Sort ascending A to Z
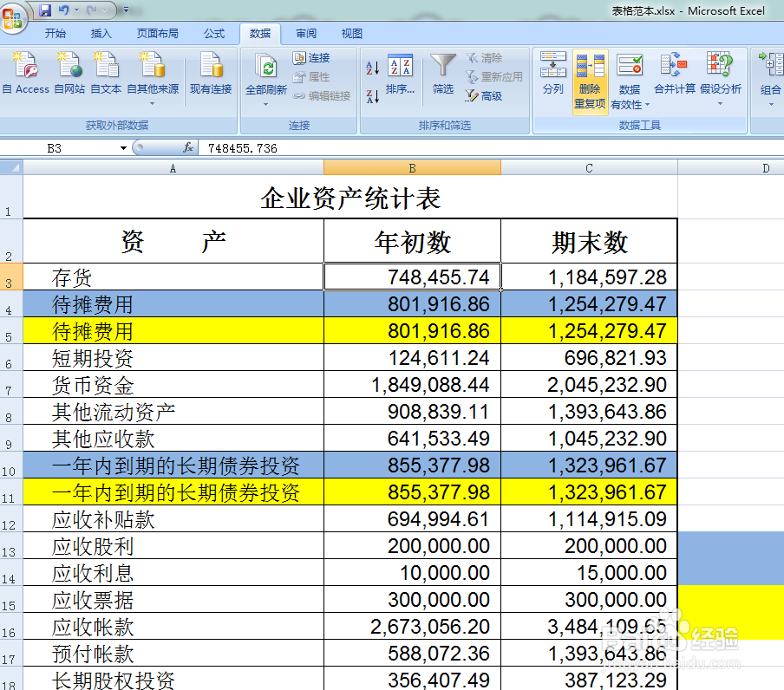This screenshot has width=784, height=690. pyautogui.click(x=373, y=68)
